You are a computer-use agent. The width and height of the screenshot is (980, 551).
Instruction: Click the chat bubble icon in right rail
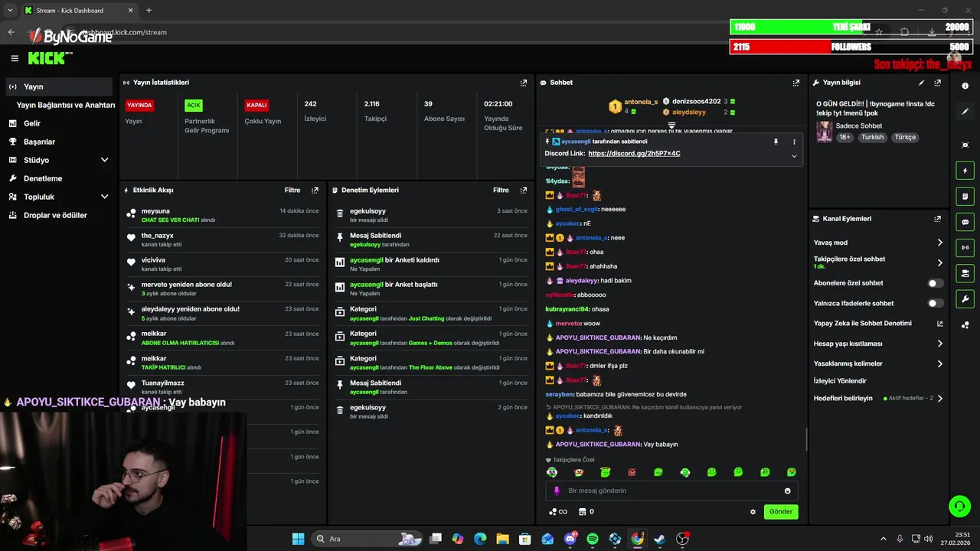coord(965,222)
